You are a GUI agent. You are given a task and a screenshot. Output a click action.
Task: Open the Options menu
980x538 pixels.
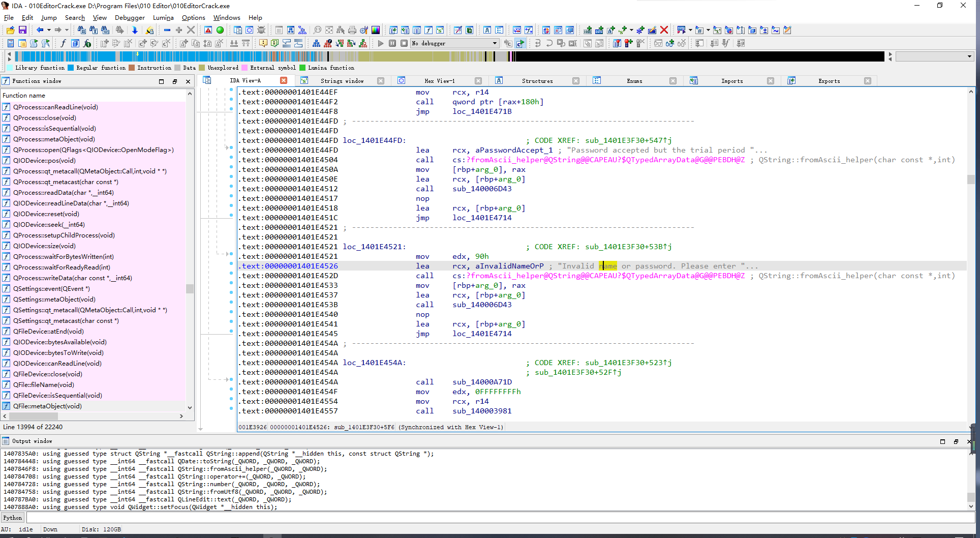point(193,17)
